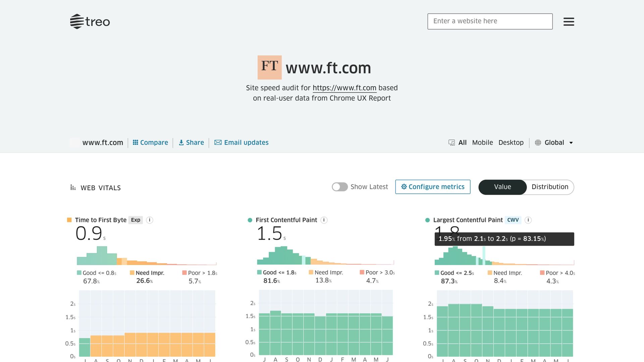Open the hamburger menu

pyautogui.click(x=569, y=21)
